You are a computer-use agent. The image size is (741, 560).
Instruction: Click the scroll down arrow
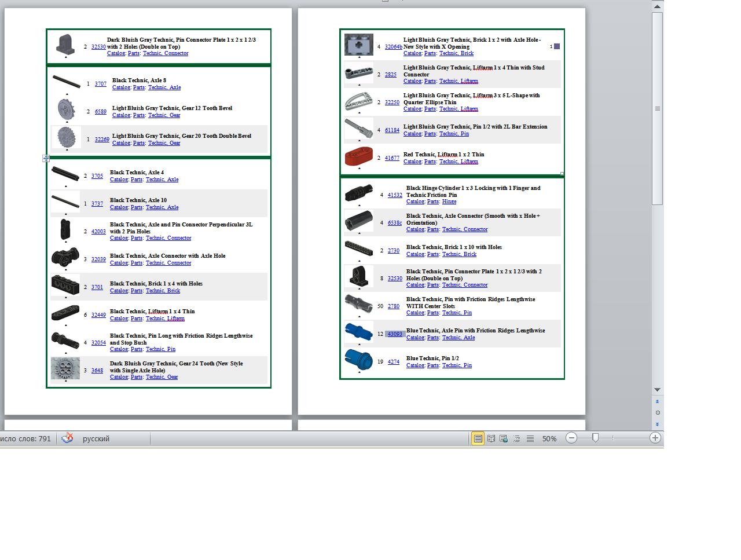[x=657, y=390]
